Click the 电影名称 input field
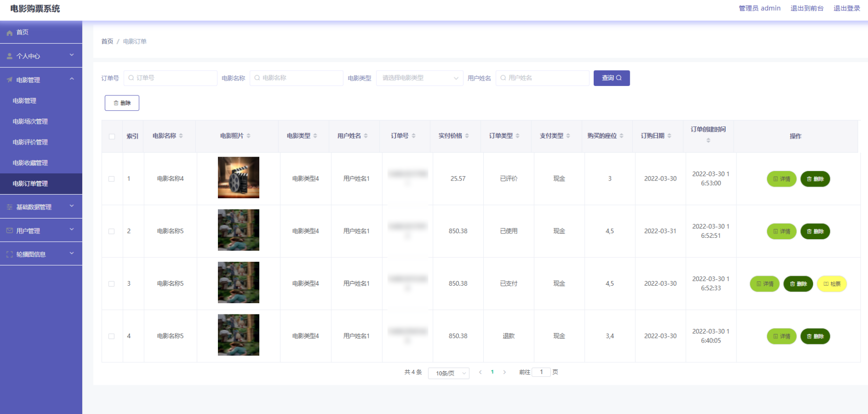The width and height of the screenshot is (868, 414). click(x=296, y=78)
